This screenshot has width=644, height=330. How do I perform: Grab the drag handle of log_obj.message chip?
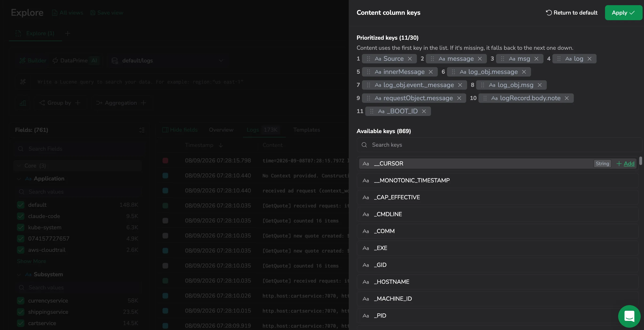[454, 72]
